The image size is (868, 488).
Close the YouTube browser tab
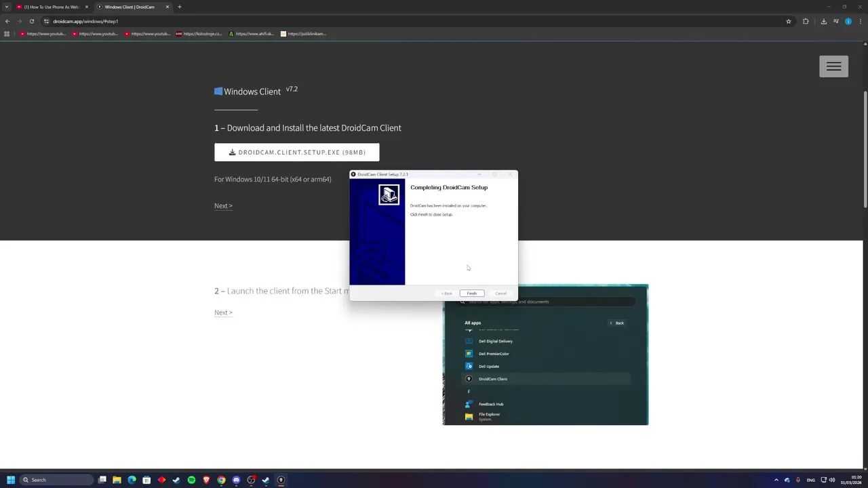coord(86,7)
